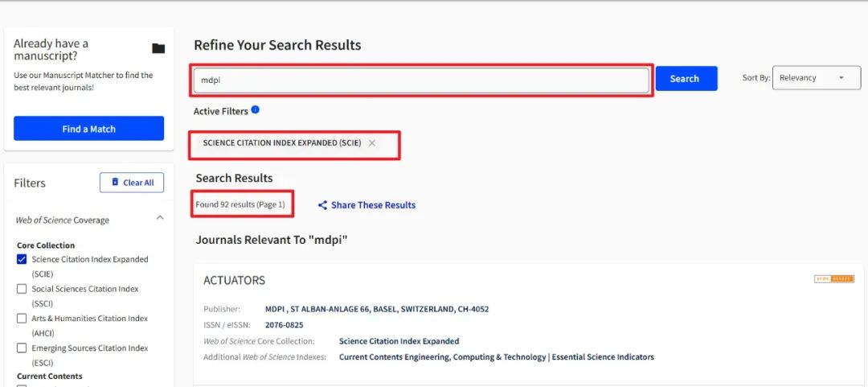The image size is (868, 387).
Task: Click the trash icon in Clear All
Action: (115, 182)
